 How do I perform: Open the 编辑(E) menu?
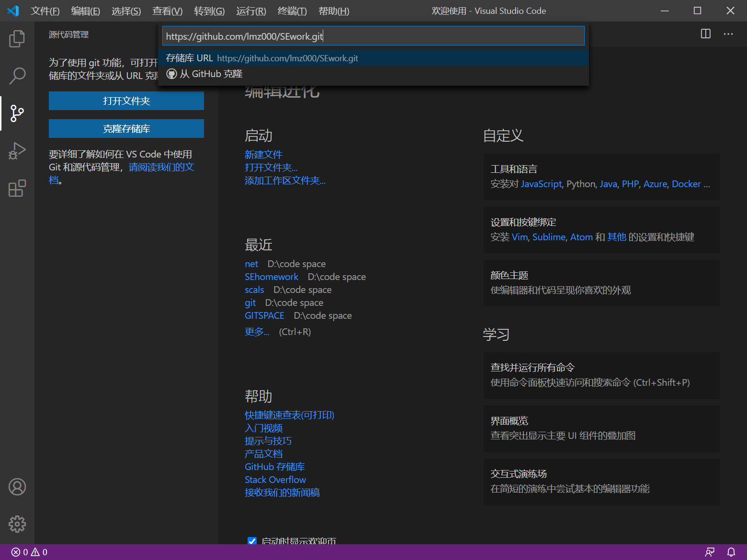coord(86,11)
